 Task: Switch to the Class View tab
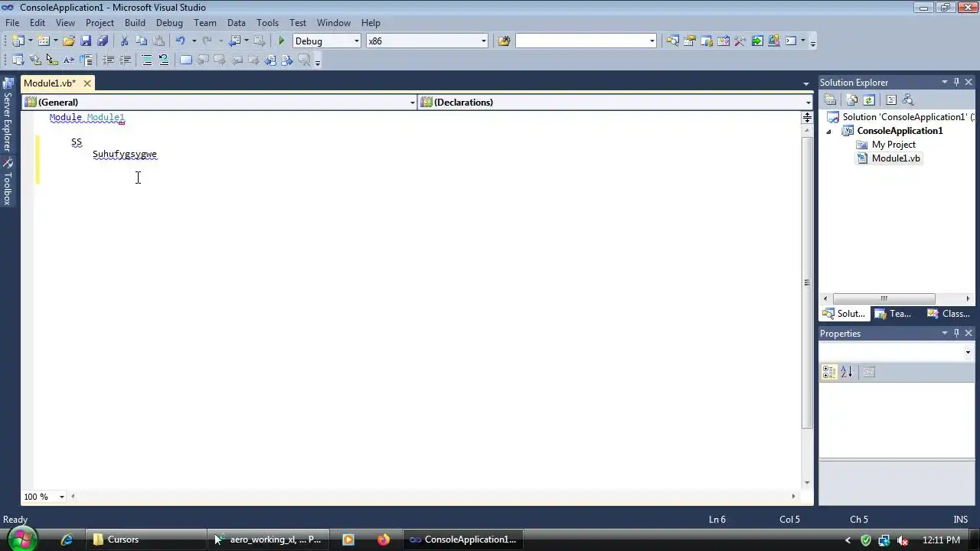tap(948, 313)
